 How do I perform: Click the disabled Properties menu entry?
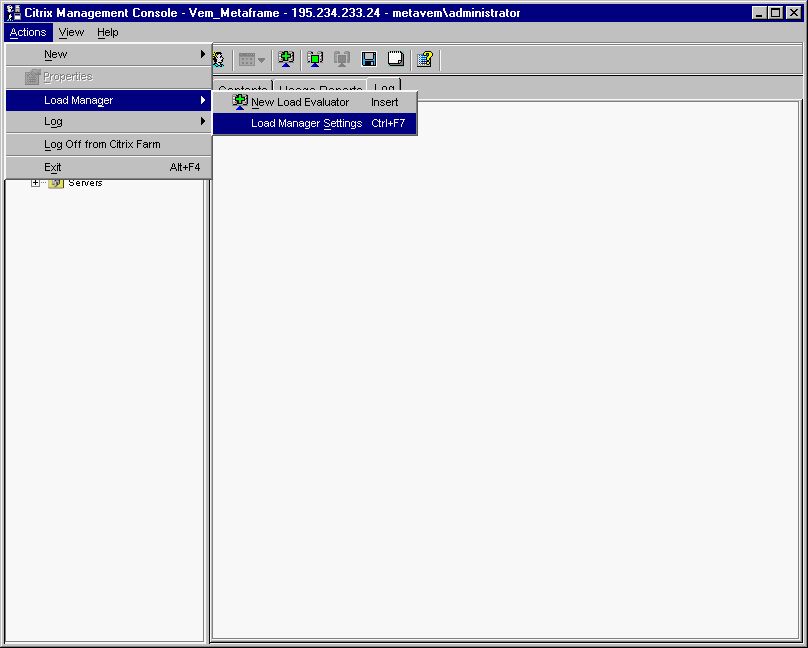[109, 77]
